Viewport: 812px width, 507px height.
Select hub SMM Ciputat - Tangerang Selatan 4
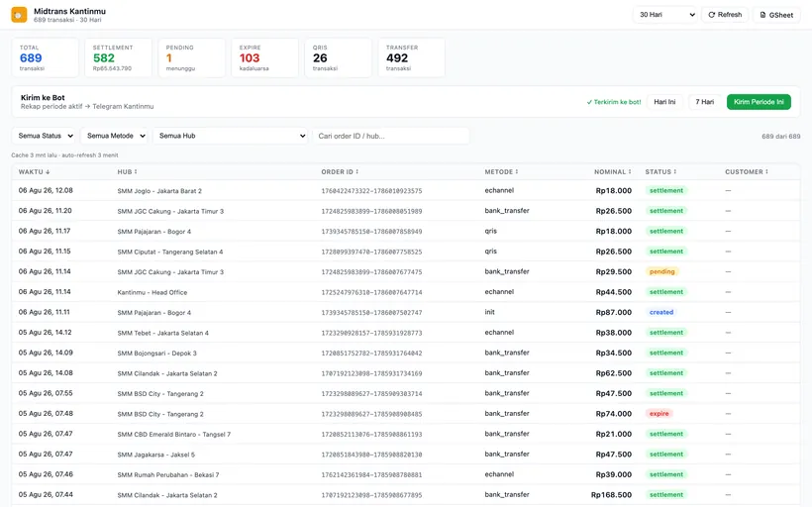[170, 253]
